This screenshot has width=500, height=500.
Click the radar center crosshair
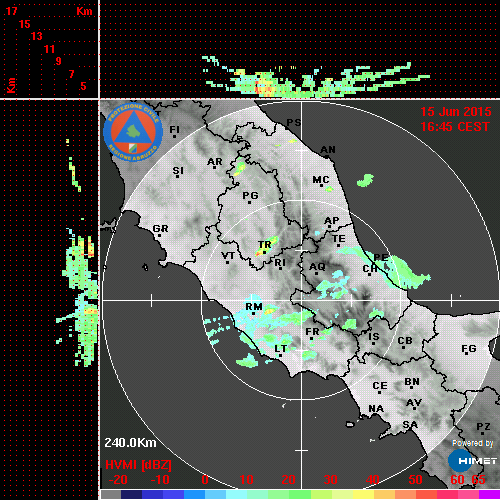pos(302,300)
